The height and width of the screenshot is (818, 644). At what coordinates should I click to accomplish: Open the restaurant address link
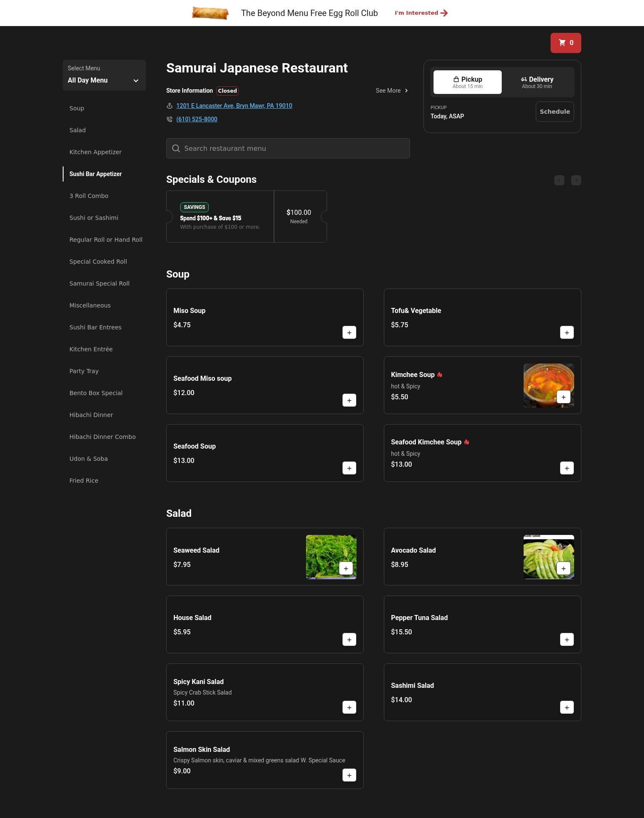[234, 106]
